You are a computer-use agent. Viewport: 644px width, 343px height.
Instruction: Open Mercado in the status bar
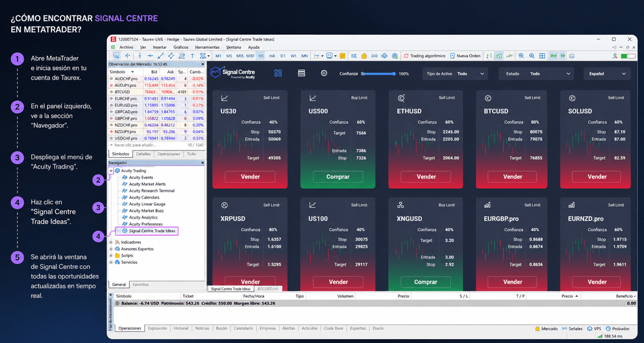(x=547, y=329)
